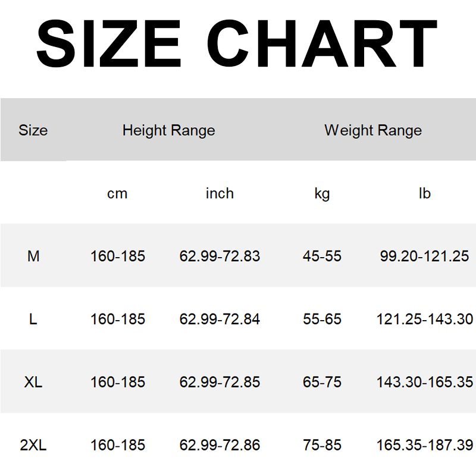Click the Weight Range header
Screen dimensions: 476x476
coord(372,130)
